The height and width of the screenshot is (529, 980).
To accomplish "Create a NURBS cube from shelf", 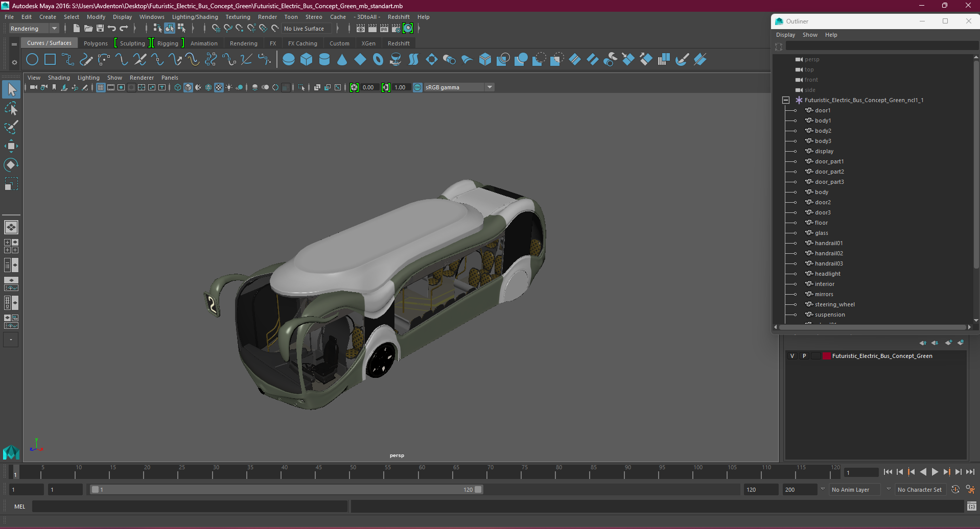I will (307, 60).
